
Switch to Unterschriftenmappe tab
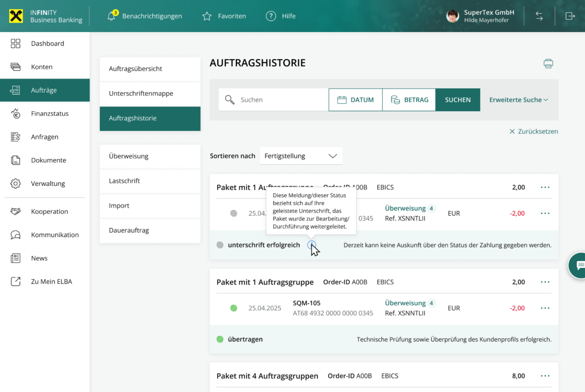pyautogui.click(x=141, y=94)
